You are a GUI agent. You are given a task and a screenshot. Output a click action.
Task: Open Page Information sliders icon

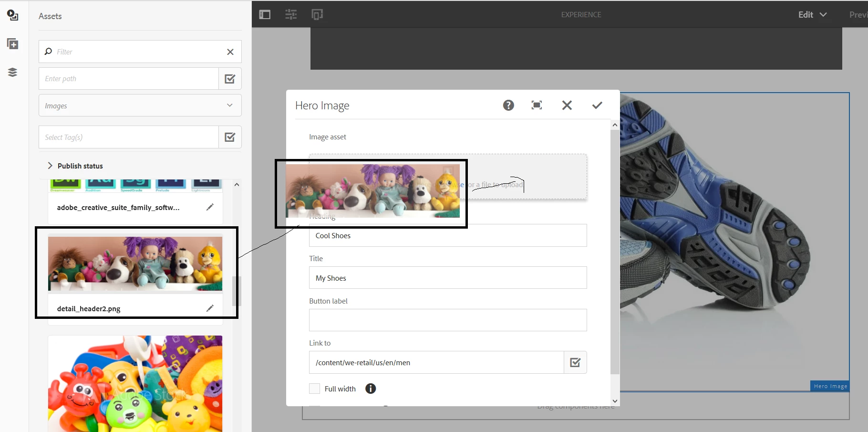(291, 15)
